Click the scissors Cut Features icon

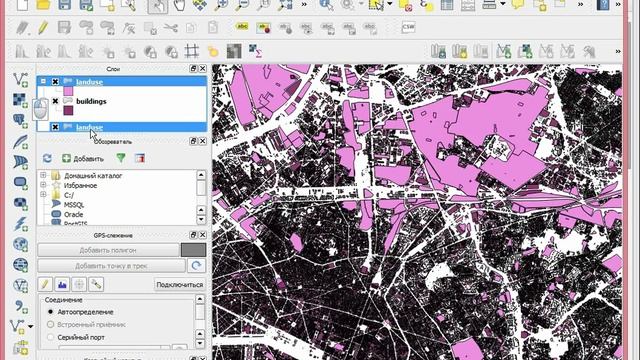tap(171, 27)
